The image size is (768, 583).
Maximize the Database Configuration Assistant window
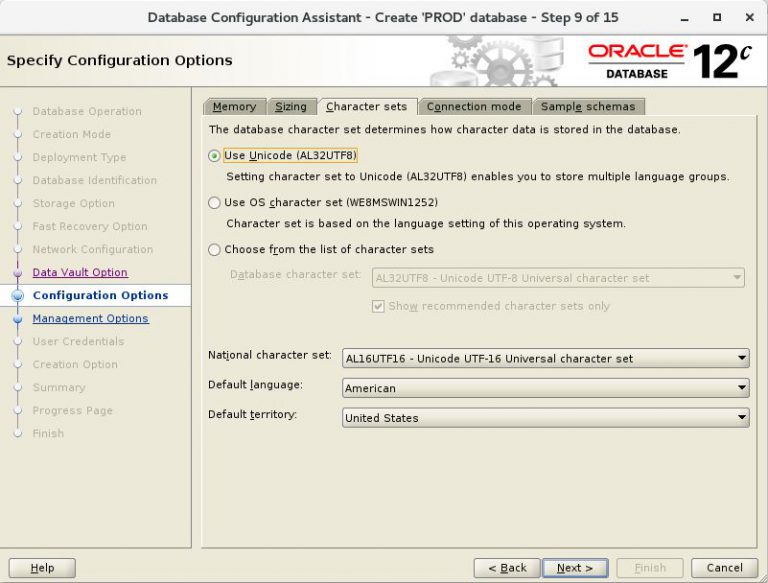pyautogui.click(x=717, y=17)
